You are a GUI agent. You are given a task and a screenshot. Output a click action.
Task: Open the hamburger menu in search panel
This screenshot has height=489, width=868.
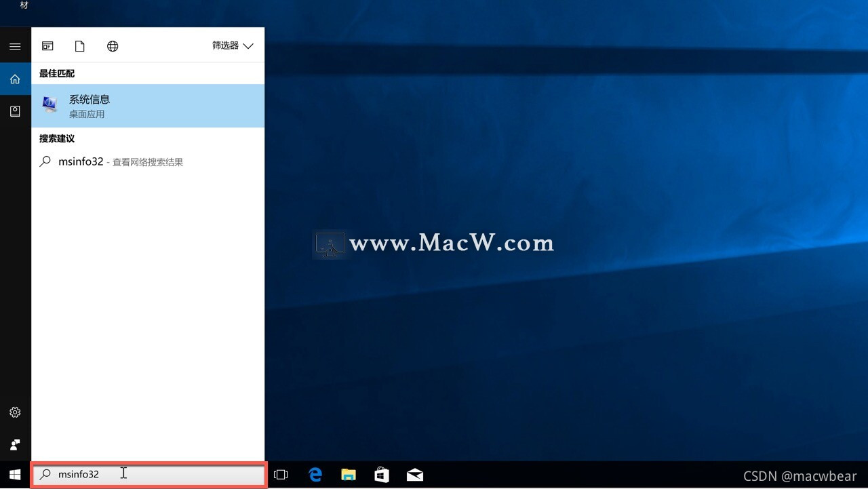point(15,46)
